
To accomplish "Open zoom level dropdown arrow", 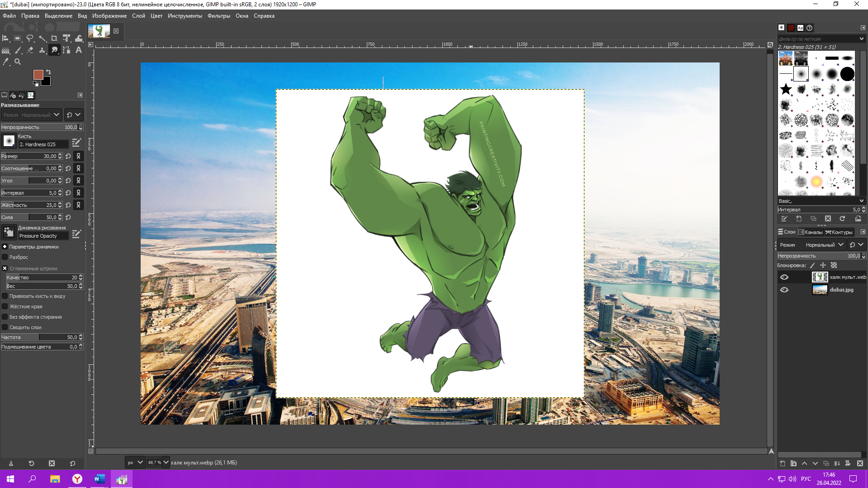I will click(166, 463).
